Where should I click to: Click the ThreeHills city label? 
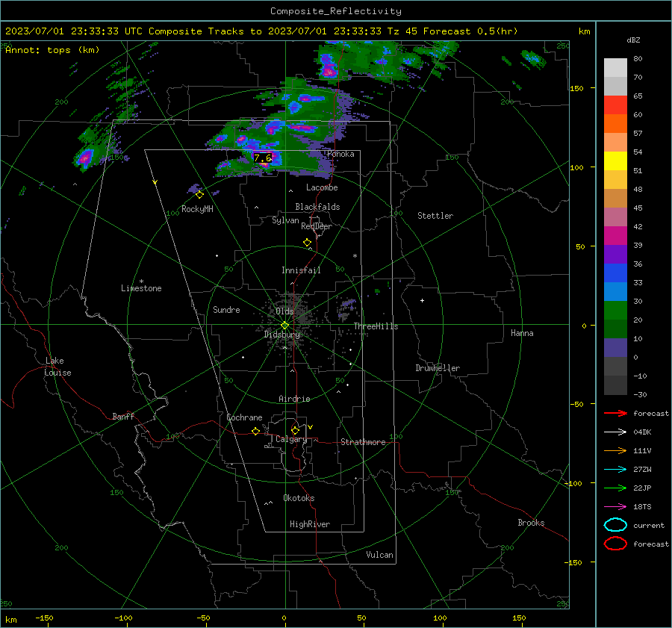[376, 326]
